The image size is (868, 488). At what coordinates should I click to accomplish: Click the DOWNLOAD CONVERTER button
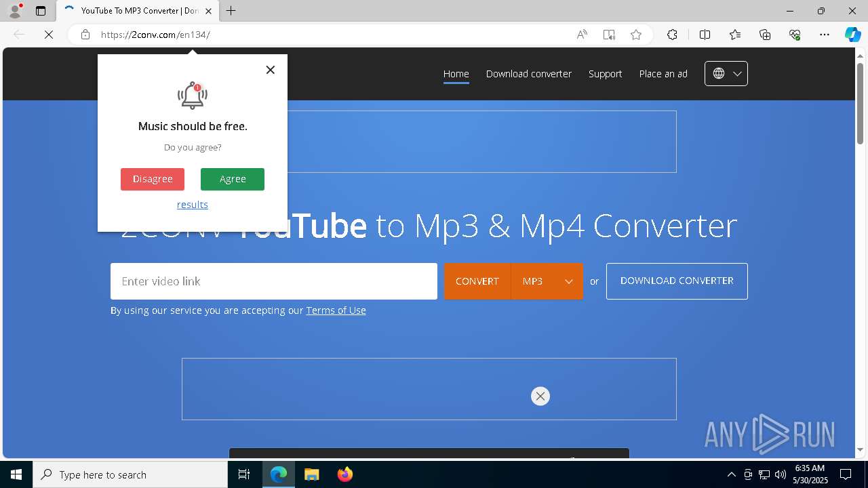coord(677,281)
